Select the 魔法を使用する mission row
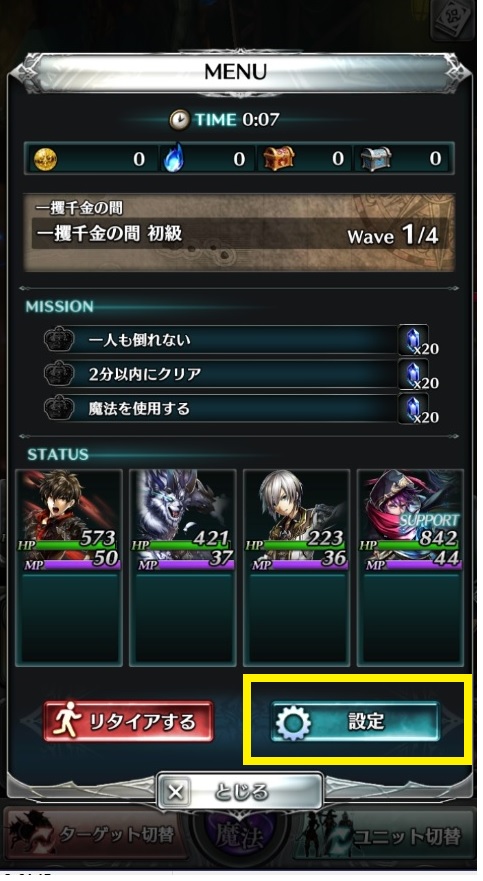 (x=236, y=408)
